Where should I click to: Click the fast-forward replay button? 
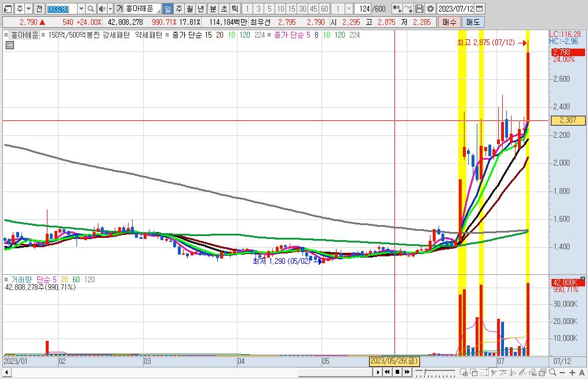(407, 372)
